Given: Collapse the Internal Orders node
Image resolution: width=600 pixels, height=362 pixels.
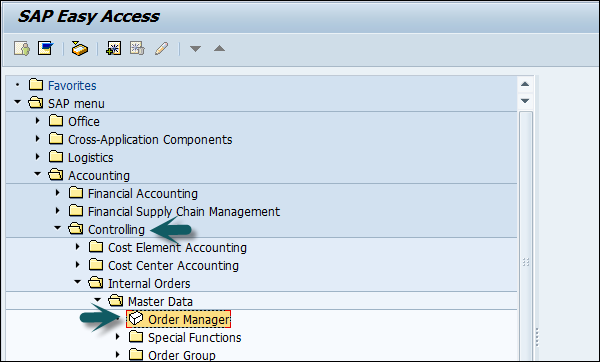Looking at the screenshot, I should pos(78,282).
